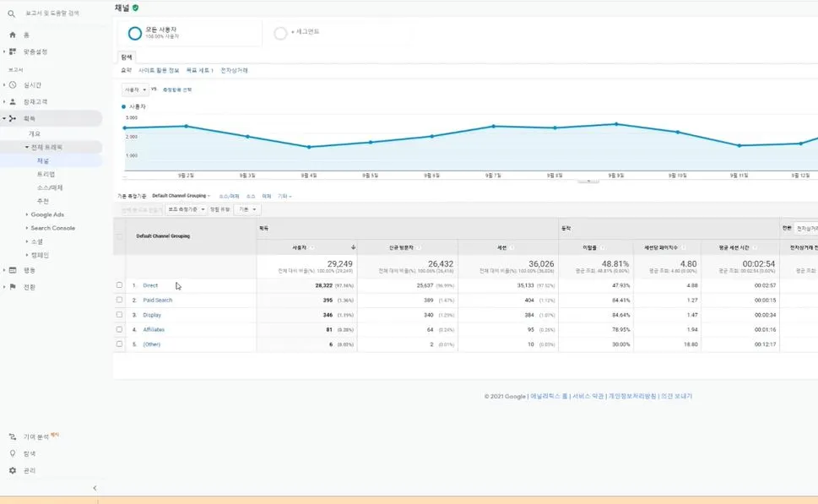Click the 개인정보처리방침 footer link
The height and width of the screenshot is (504, 818).
point(632,397)
